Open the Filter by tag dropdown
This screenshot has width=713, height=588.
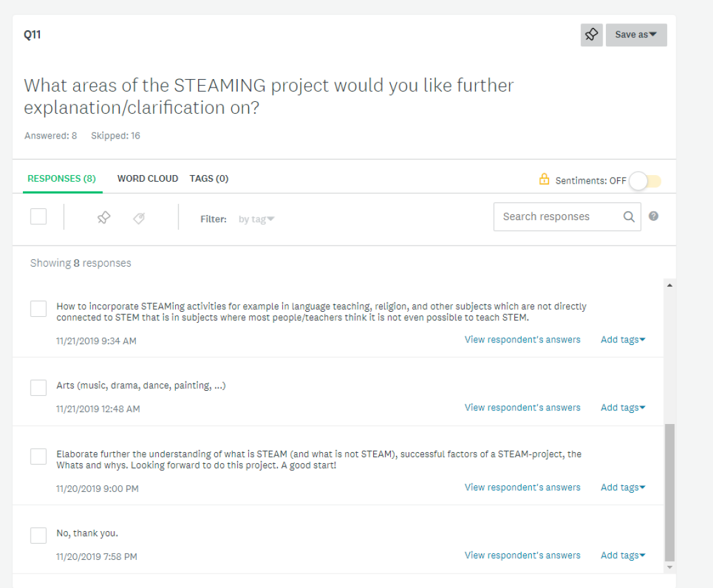256,219
